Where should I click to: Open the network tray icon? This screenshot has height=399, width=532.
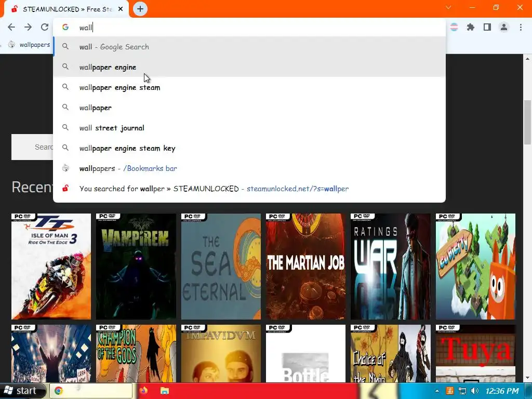click(462, 391)
